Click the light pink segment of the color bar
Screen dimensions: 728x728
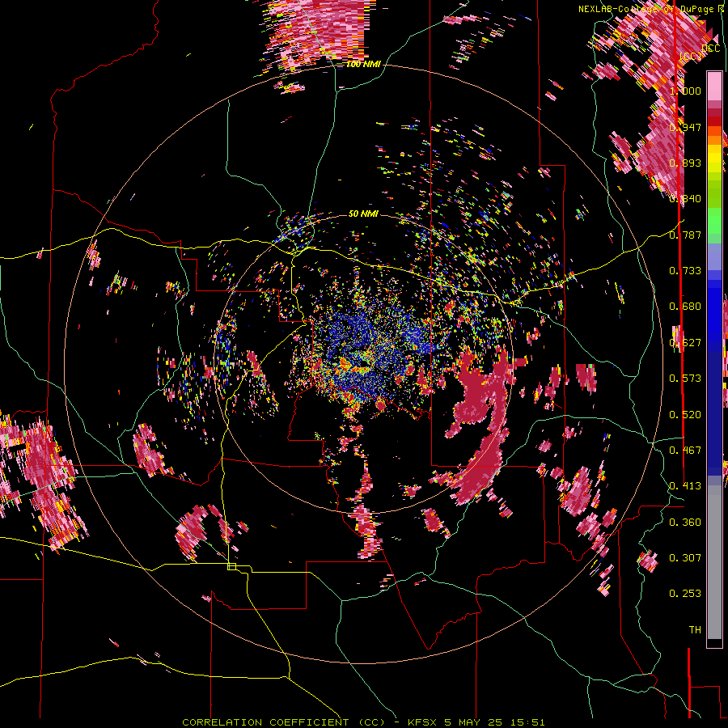[x=714, y=86]
